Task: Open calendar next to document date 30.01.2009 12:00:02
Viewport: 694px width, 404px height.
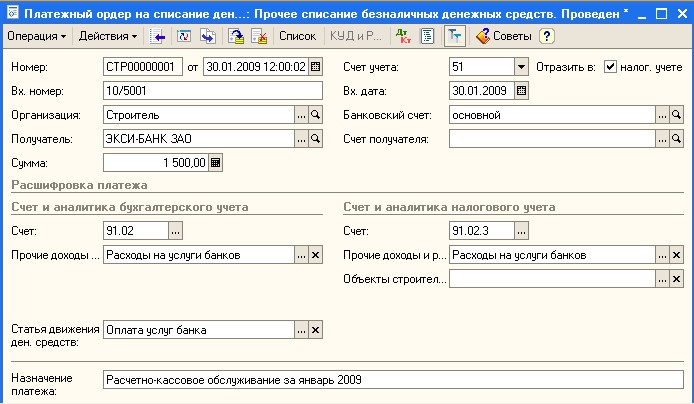Action: pos(316,67)
